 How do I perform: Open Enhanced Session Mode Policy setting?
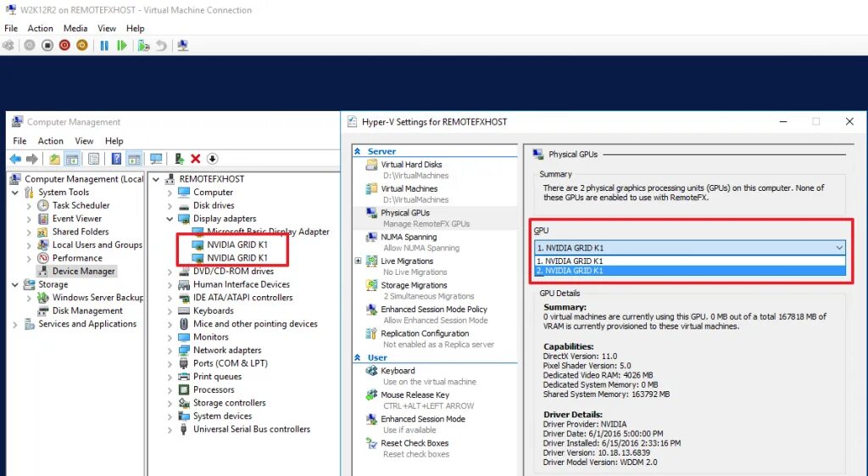(434, 309)
